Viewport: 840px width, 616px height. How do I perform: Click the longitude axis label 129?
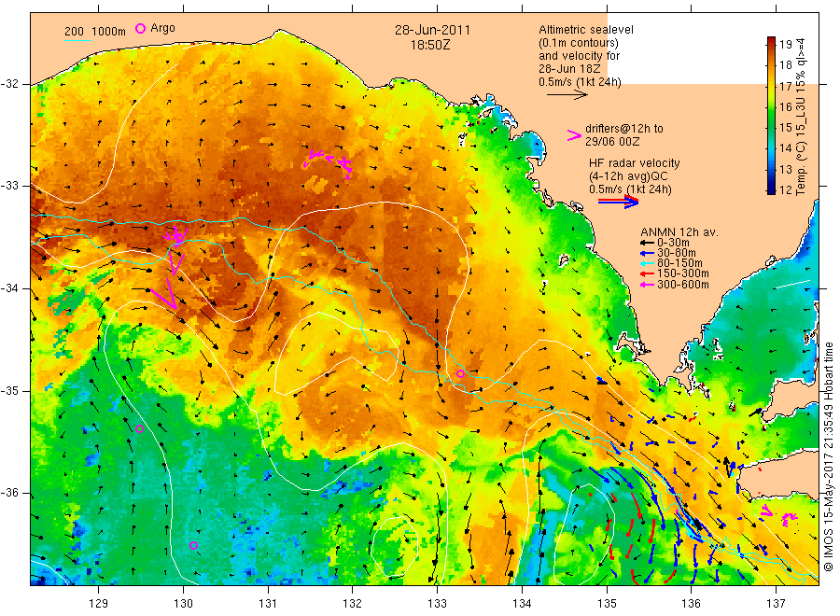(x=99, y=604)
